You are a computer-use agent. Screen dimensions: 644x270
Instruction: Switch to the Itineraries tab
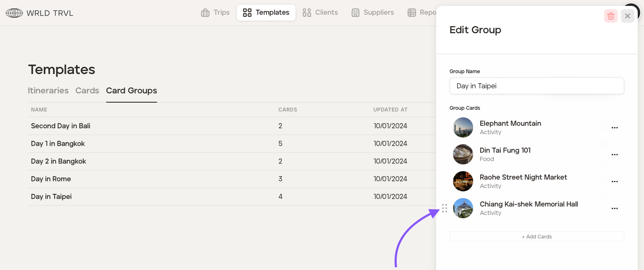click(x=48, y=90)
